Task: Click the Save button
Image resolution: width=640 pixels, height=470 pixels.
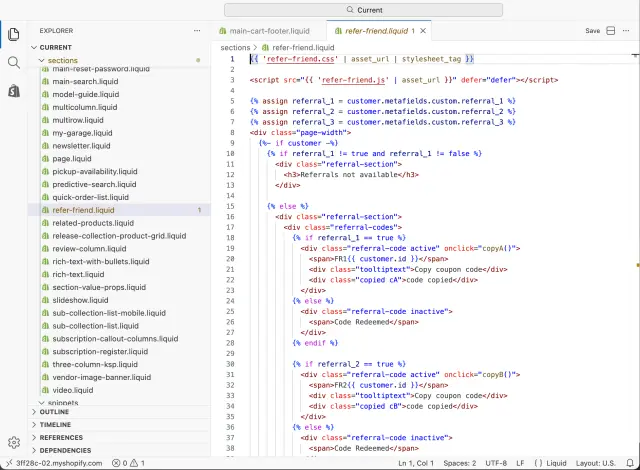Action: coord(593,31)
